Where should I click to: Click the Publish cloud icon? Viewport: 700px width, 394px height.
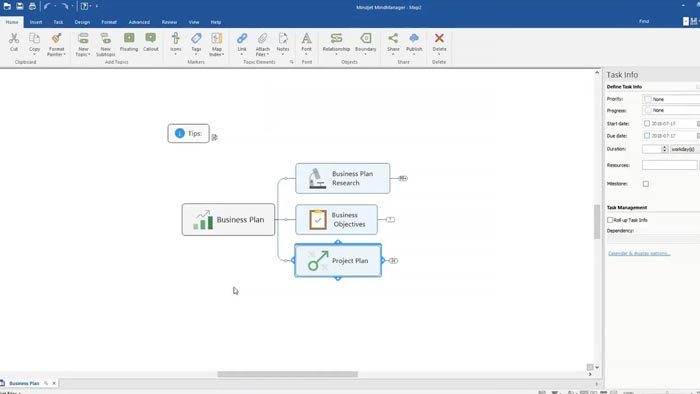coord(414,39)
